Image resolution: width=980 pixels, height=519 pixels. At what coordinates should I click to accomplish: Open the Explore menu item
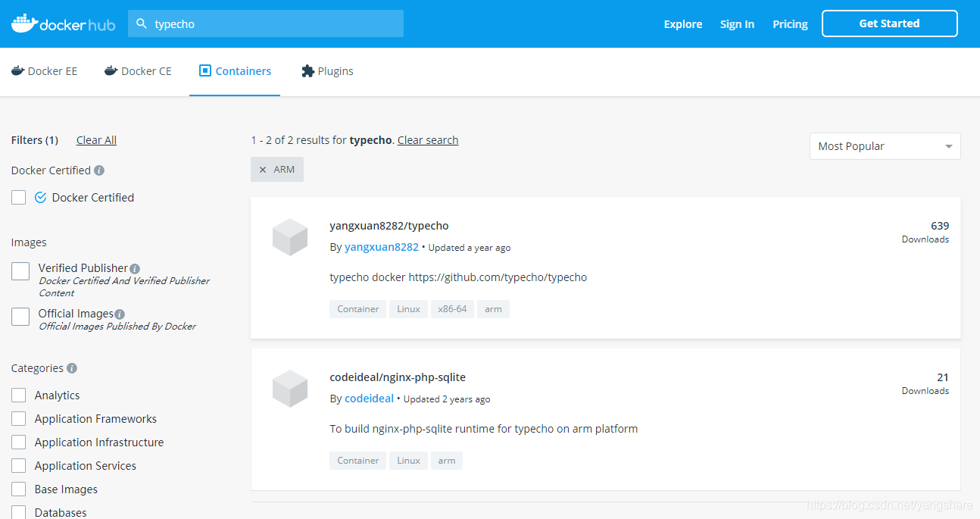(683, 24)
